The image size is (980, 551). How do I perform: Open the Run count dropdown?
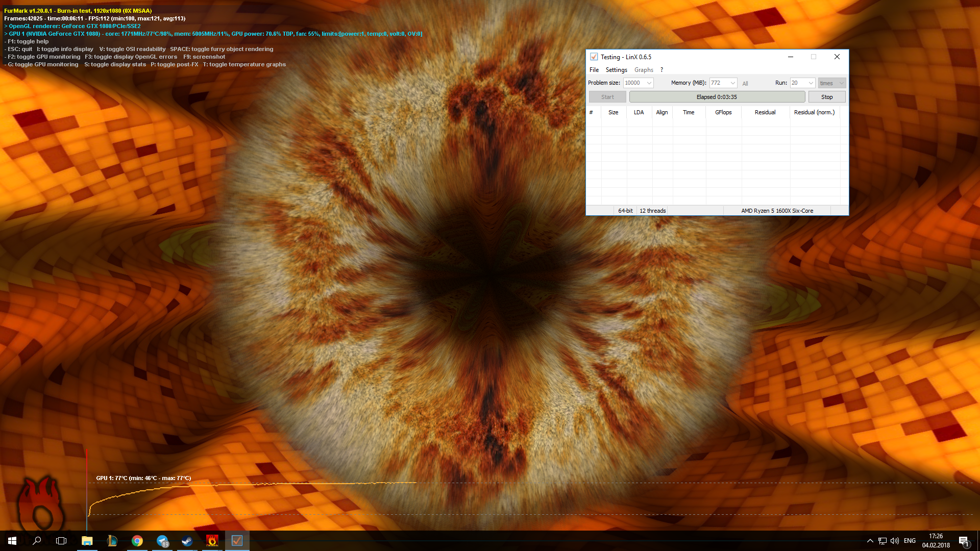[811, 83]
